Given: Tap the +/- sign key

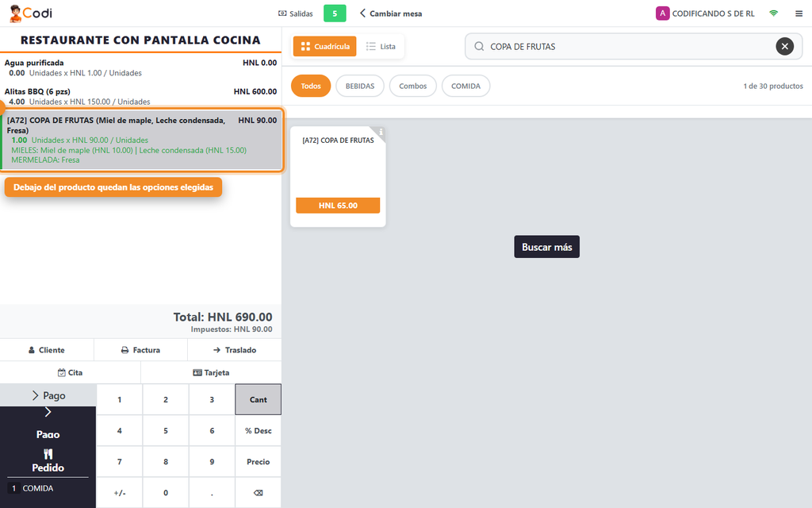Looking at the screenshot, I should tap(119, 492).
